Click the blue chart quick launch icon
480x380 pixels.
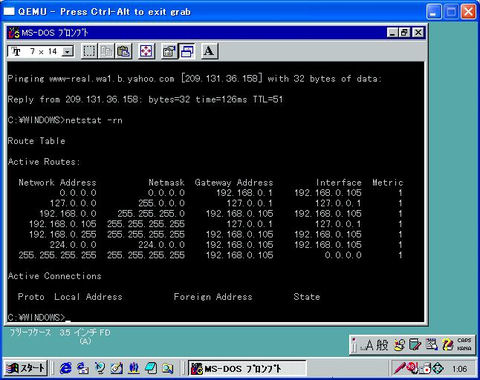(x=134, y=368)
